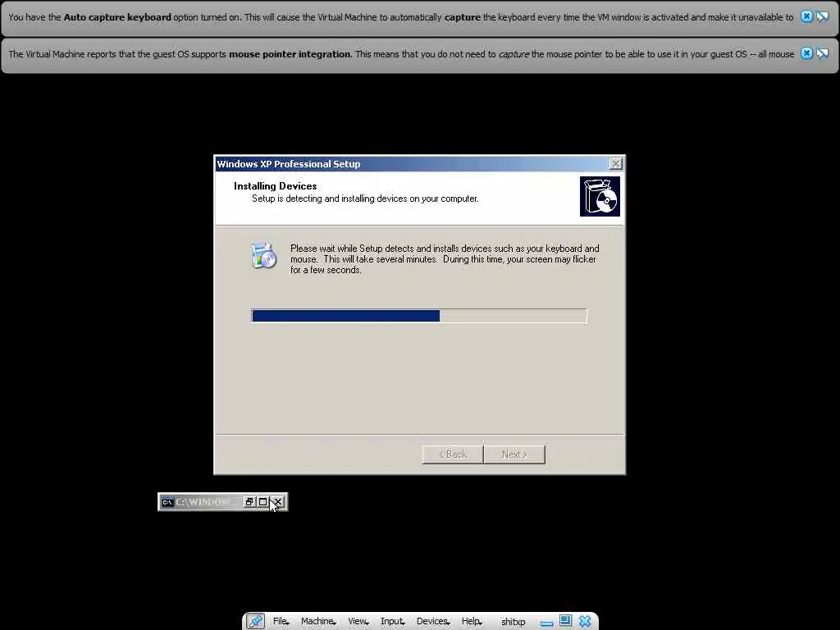Screen dimensions: 840x630
Task: Click the C:\WINDOW title bar text
Action: coord(203,502)
